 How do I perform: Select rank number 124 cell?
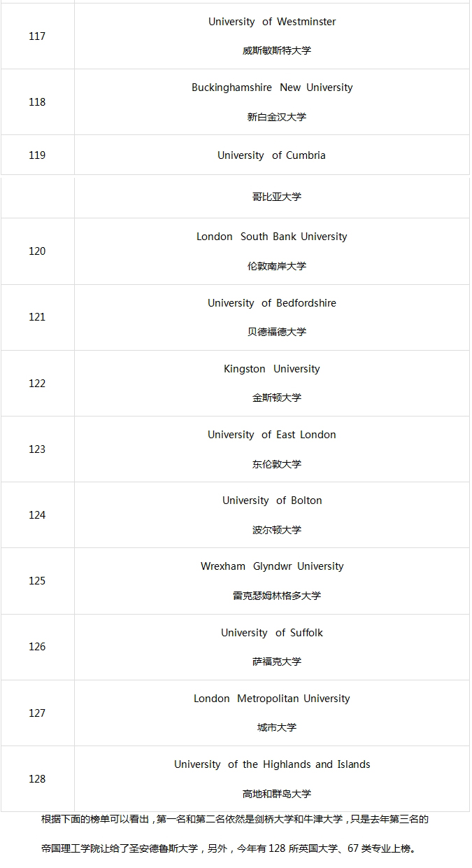pyautogui.click(x=37, y=515)
